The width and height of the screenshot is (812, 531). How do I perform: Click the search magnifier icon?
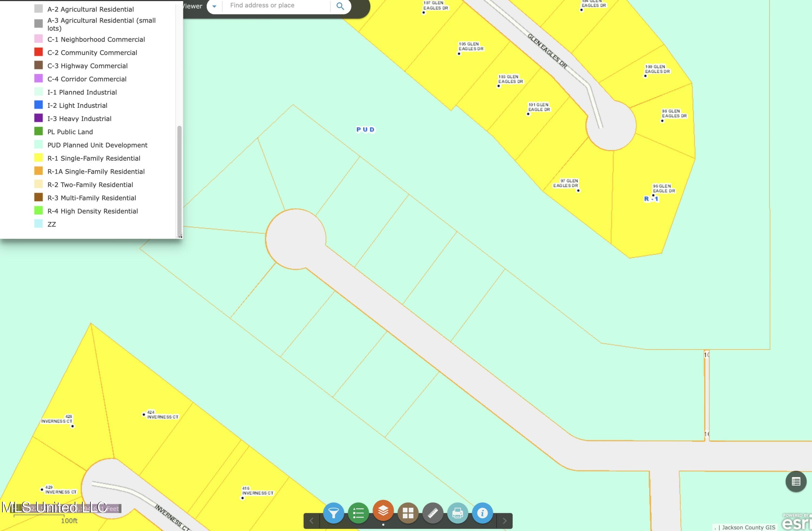coord(340,6)
